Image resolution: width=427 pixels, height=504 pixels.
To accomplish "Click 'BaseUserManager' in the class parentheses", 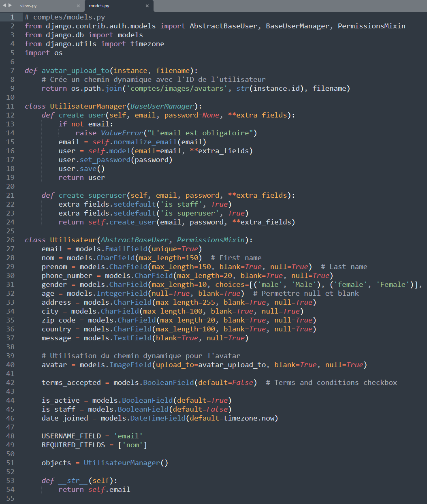I will pos(162,106).
